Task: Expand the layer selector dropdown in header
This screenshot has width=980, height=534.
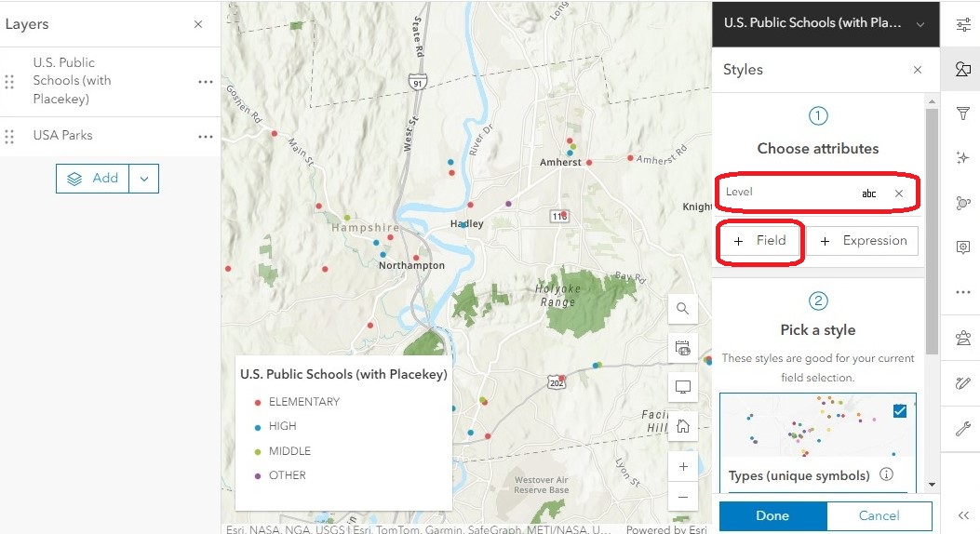Action: (x=920, y=24)
